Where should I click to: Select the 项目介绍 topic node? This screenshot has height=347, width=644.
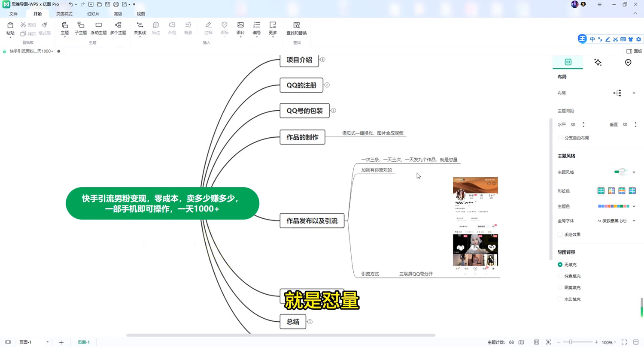pyautogui.click(x=299, y=60)
